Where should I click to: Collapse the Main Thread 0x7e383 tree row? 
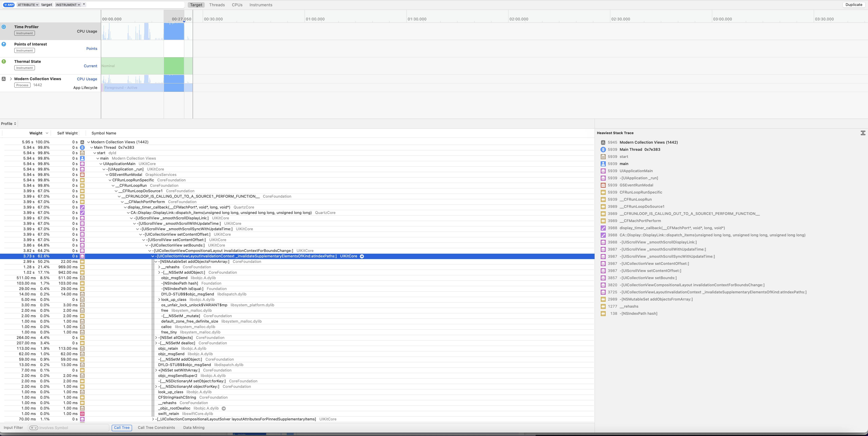click(x=92, y=148)
